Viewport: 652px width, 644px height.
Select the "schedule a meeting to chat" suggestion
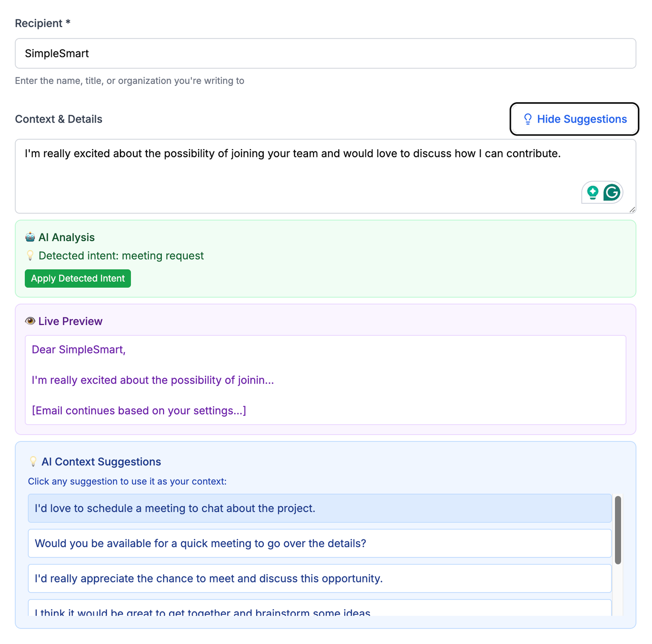tap(319, 508)
